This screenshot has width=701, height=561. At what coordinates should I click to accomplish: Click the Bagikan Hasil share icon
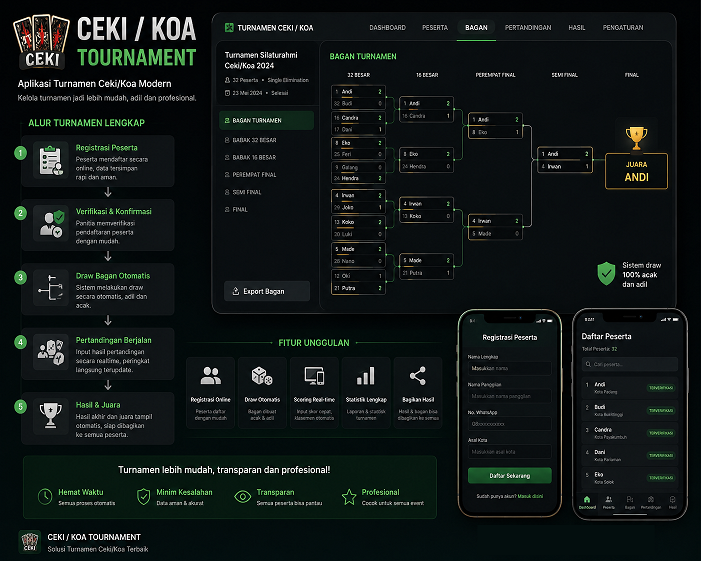[418, 376]
